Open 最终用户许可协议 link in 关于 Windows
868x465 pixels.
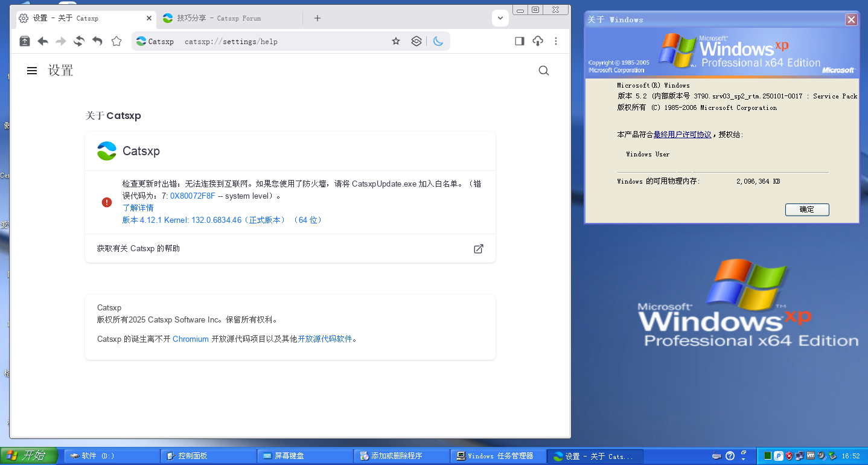pyautogui.click(x=682, y=135)
